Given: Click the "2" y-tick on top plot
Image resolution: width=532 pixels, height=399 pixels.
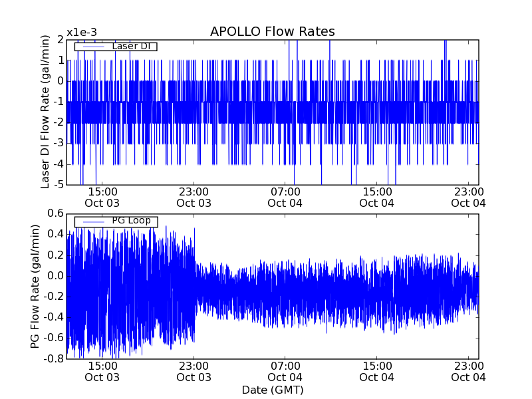Looking at the screenshot, I should coord(61,39).
